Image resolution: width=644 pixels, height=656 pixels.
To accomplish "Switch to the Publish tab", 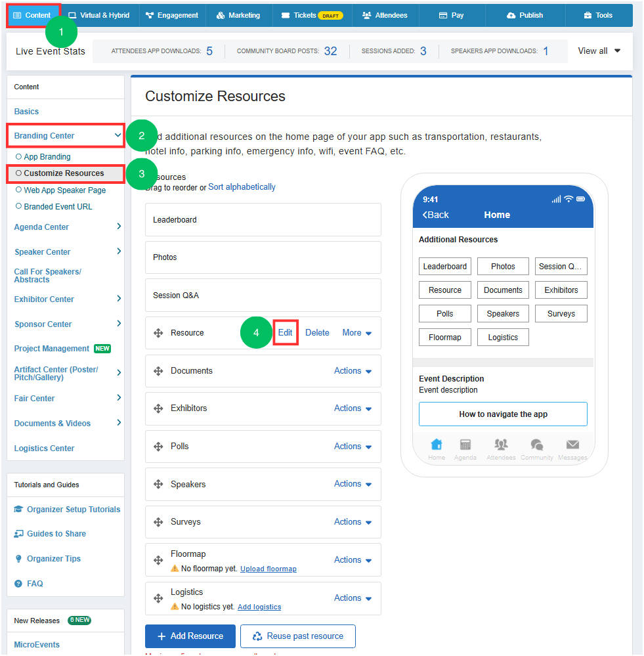I will click(525, 16).
